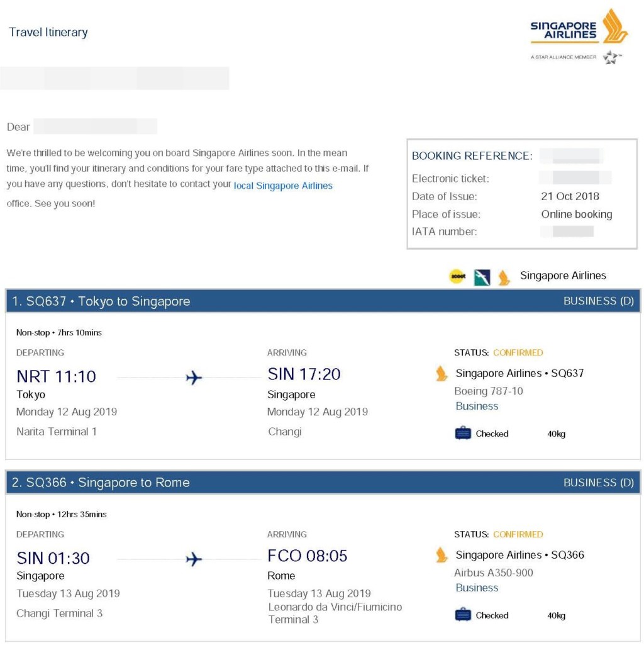Click the FCO 08:05 arrival time
This screenshot has height=655, width=644.
(308, 556)
